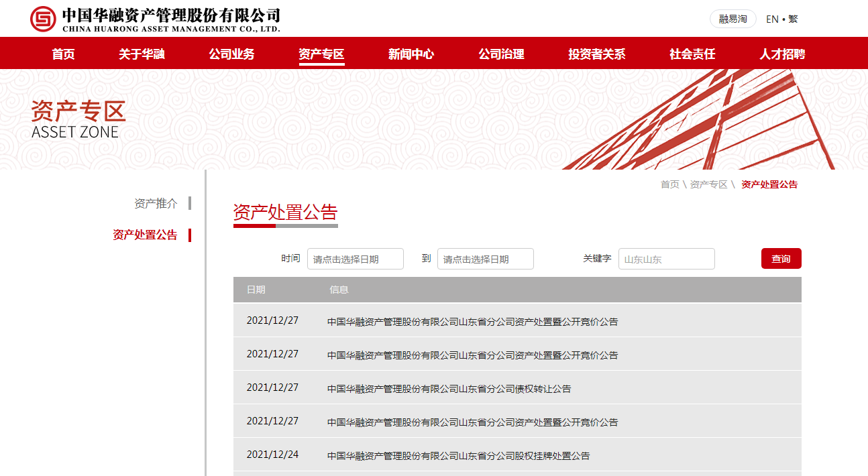This screenshot has width=868, height=476.
Task: Select the 资产专区 navigation tab
Action: 321,54
